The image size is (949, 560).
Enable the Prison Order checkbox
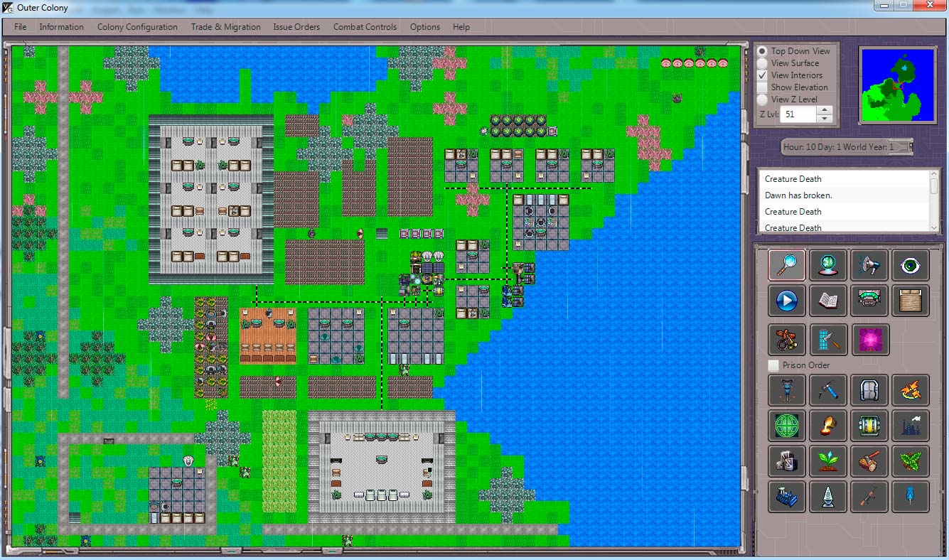tap(773, 365)
